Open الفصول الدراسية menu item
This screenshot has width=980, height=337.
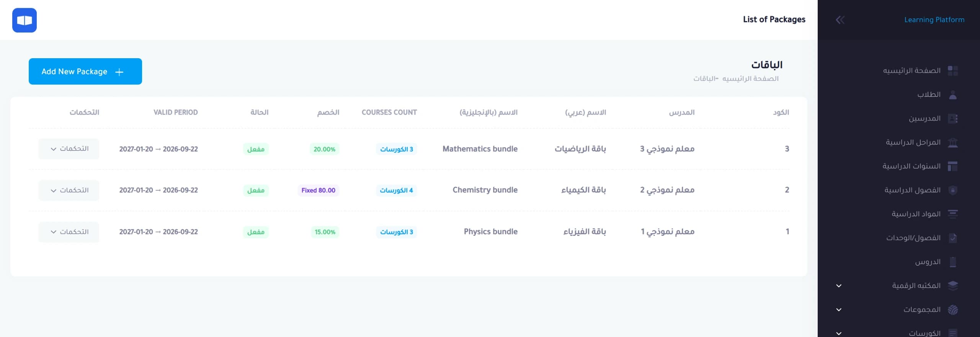click(912, 190)
